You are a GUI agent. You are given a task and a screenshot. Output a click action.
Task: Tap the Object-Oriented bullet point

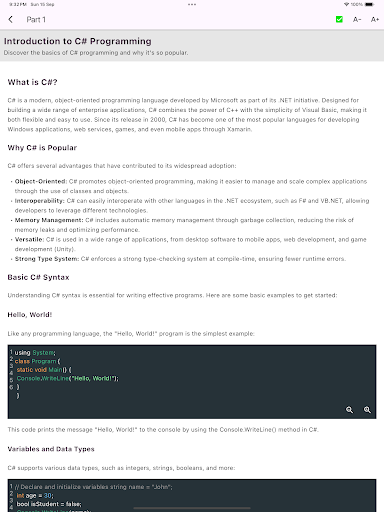tap(190, 186)
